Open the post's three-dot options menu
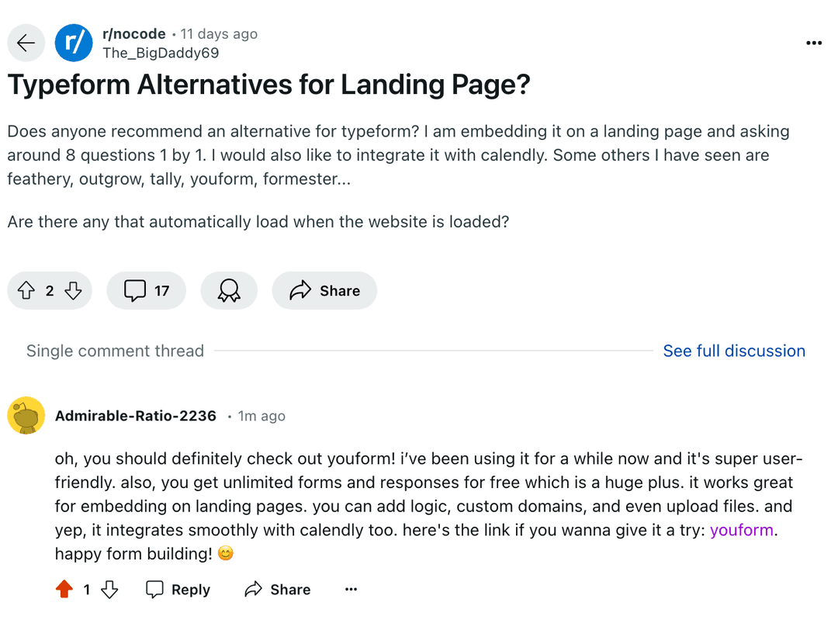Viewport: 838px width, 644px height. [814, 43]
